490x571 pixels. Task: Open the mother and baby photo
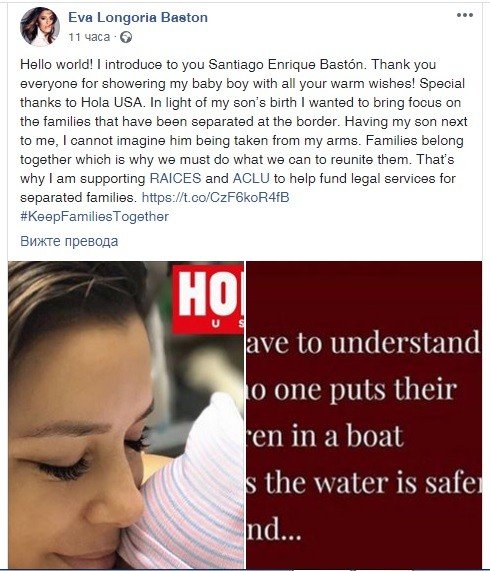tap(126, 415)
